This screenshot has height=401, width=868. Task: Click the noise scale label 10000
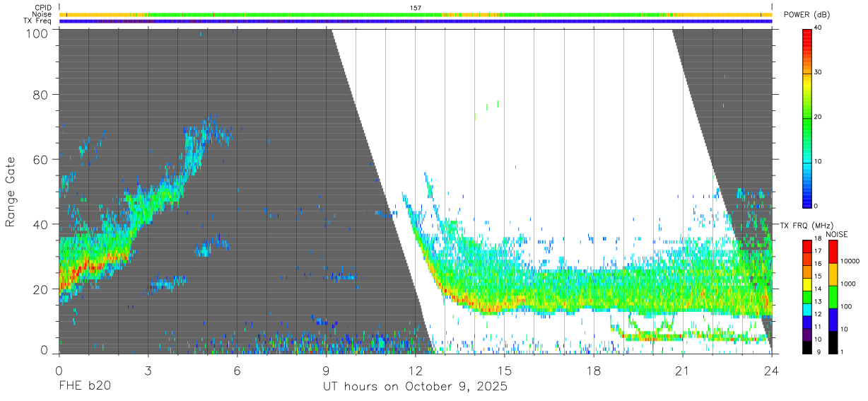849,262
